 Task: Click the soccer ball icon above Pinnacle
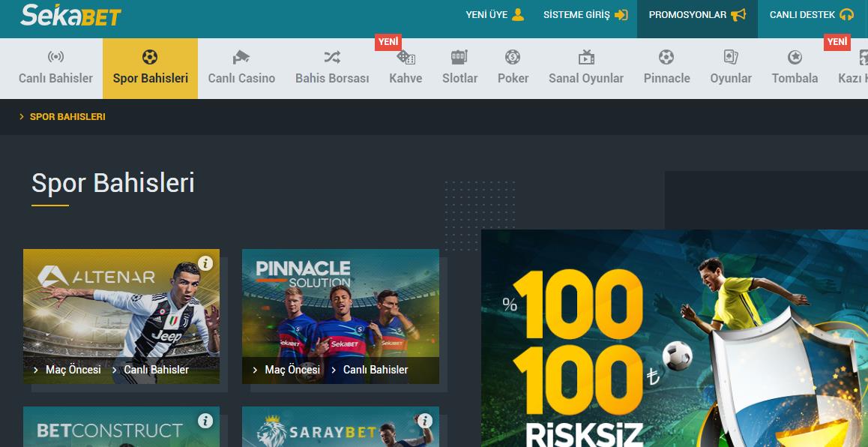tap(666, 56)
